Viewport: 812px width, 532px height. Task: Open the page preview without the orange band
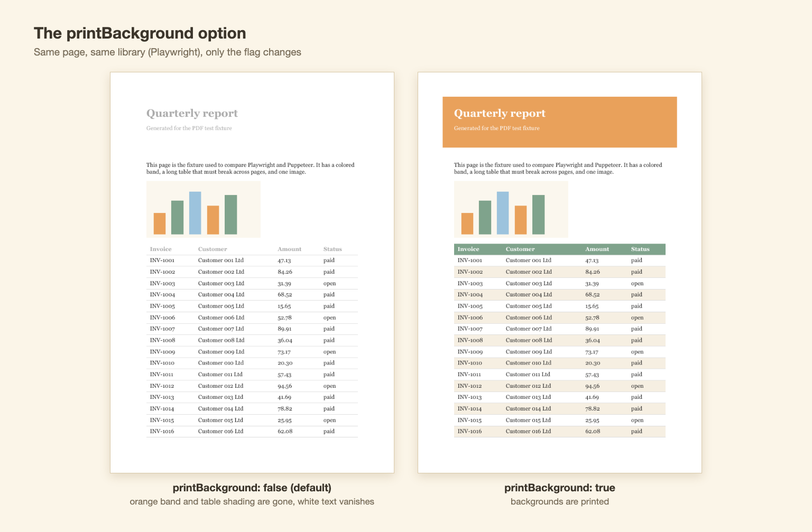coord(252,273)
